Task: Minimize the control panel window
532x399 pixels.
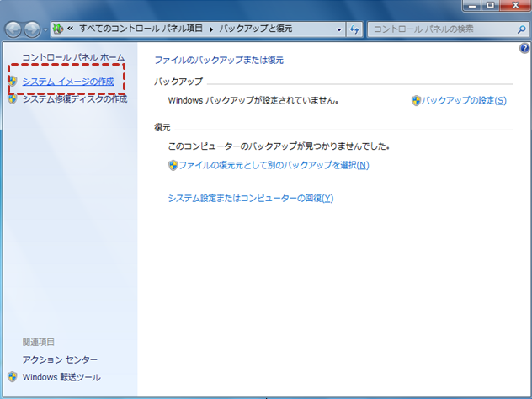Action: point(472,5)
